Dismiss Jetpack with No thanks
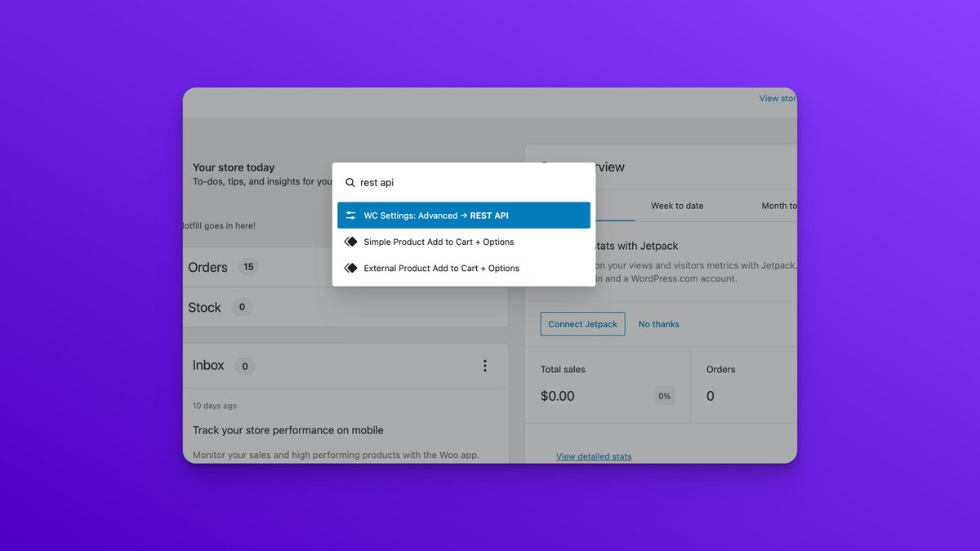This screenshot has width=980, height=551. [658, 324]
